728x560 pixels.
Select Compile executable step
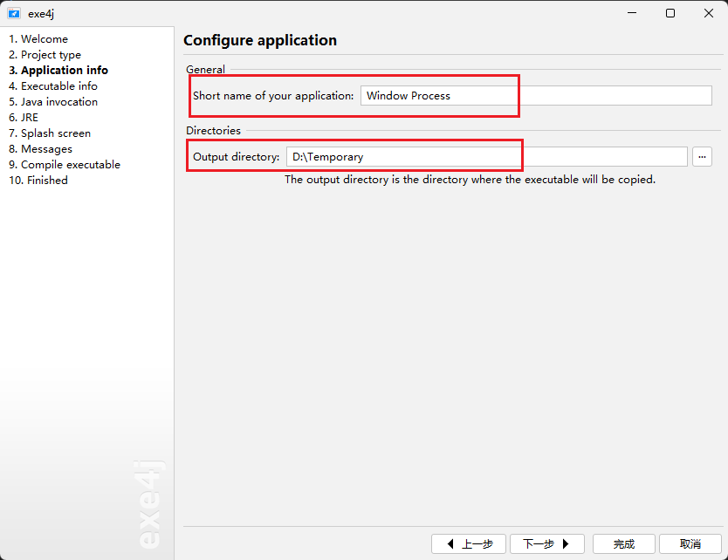pos(64,165)
